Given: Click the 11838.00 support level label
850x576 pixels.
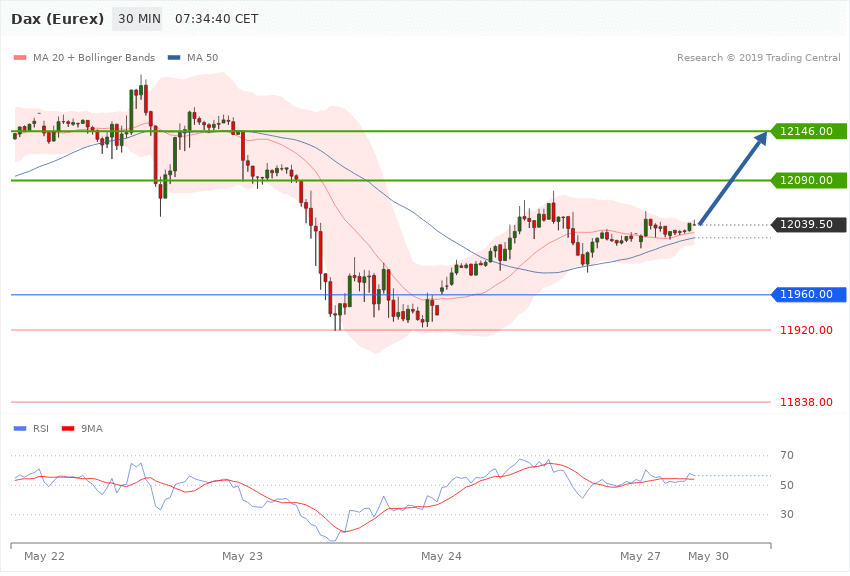Looking at the screenshot, I should 806,402.
